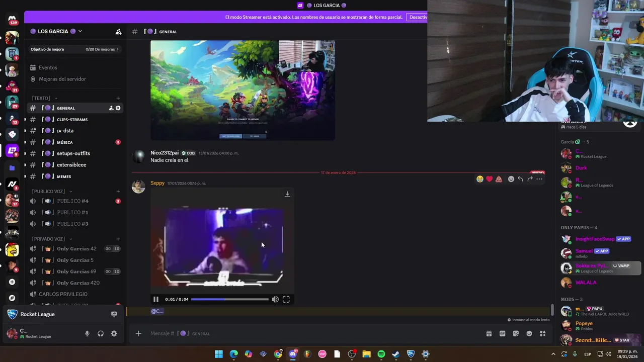Open Discord direct messages home icon
Image resolution: width=644 pixels, height=362 pixels.
click(12, 19)
